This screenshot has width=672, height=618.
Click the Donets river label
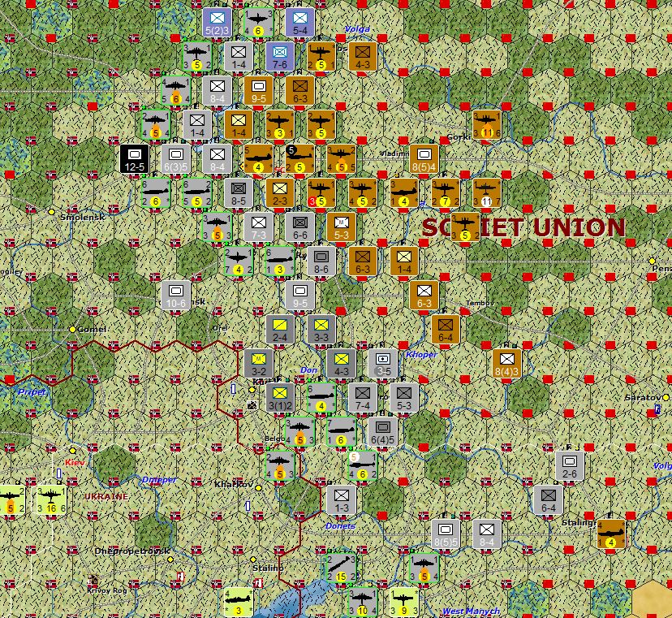coord(340,525)
